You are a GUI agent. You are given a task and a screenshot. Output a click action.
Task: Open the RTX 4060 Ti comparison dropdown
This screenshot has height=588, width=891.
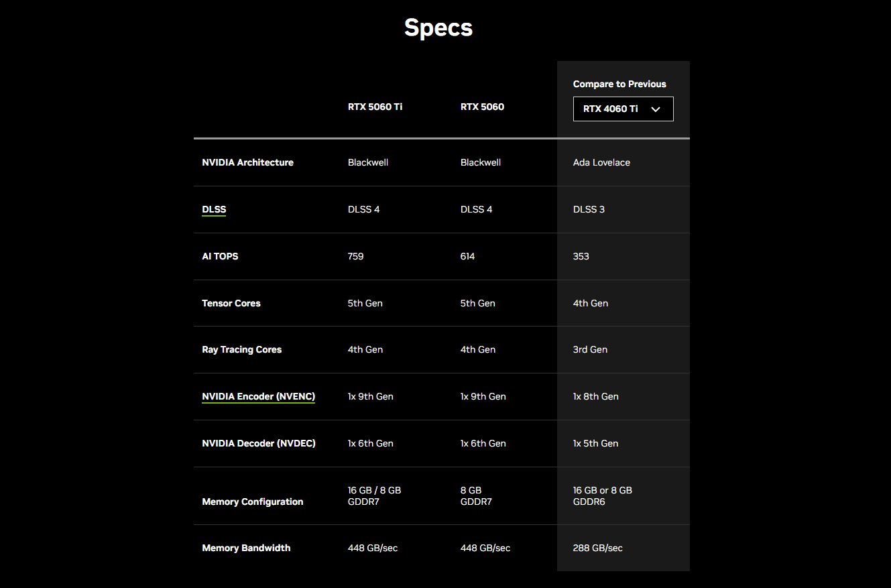point(622,109)
